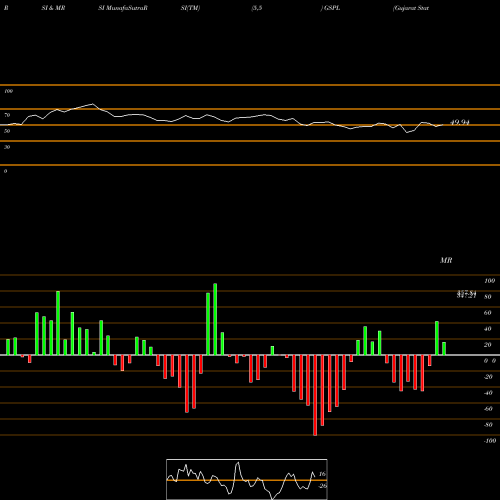500x500 pixels.
Task: Click the 'SI(TM)' header label
Action: [x=190, y=8]
